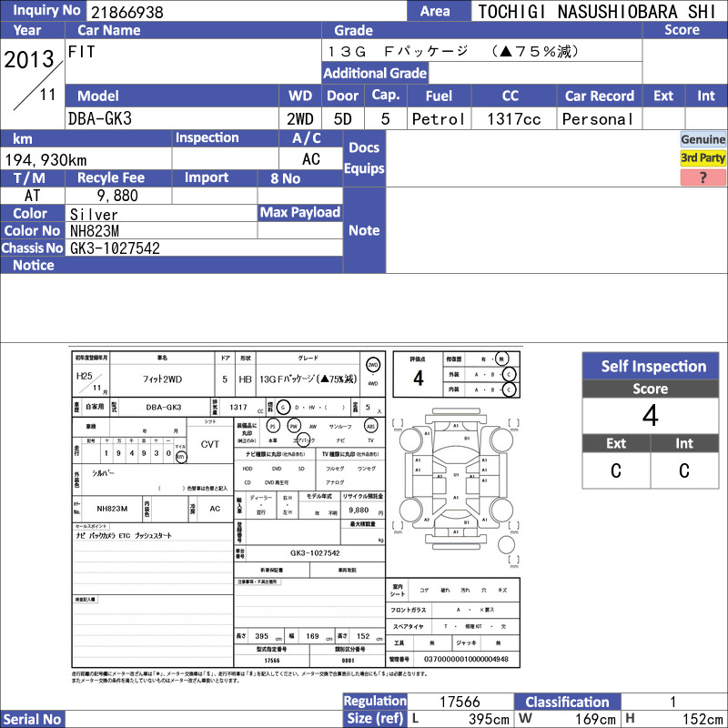The height and width of the screenshot is (728, 728).
Task: Select the model code DBA-GK3 in the Model row
Action: click(100, 119)
